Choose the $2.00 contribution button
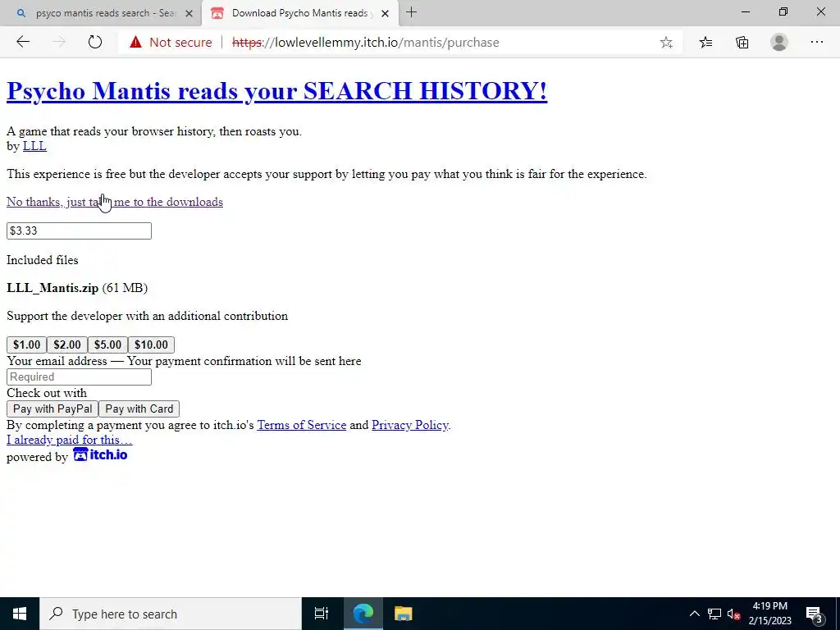Image resolution: width=840 pixels, height=630 pixels. pyautogui.click(x=67, y=345)
